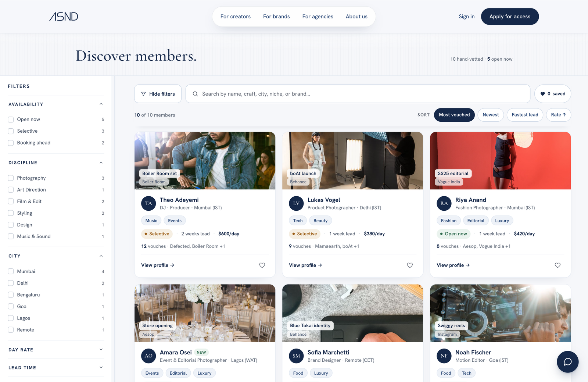Collapse the Availability filter section
588x382 pixels.
[56, 104]
